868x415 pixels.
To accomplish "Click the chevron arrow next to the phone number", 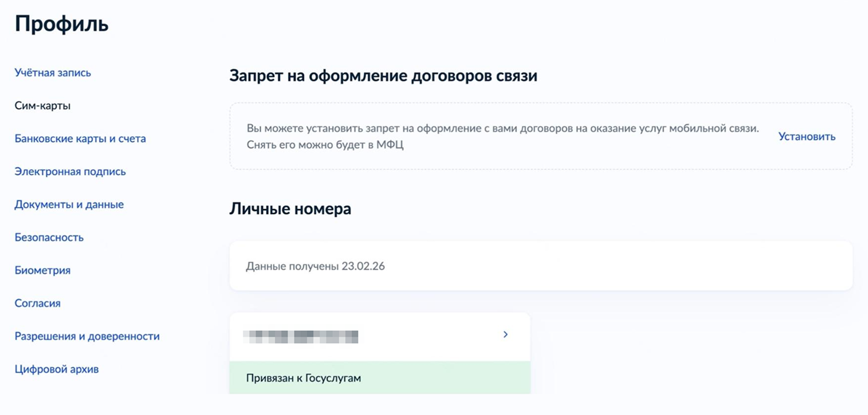I will click(x=505, y=334).
